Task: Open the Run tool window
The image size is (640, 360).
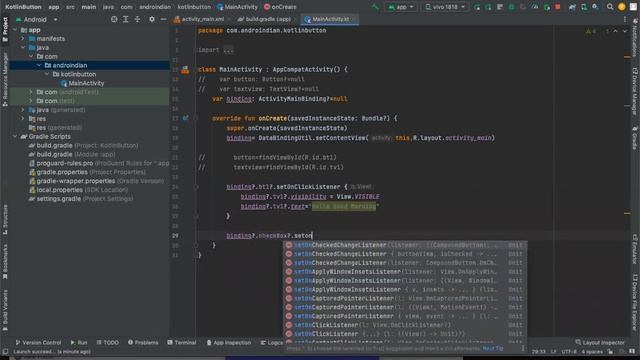Action: tap(79, 343)
